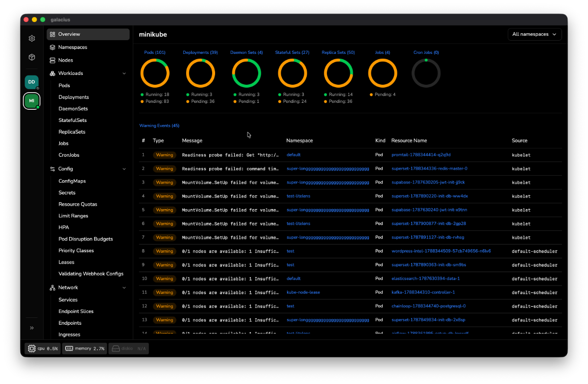The width and height of the screenshot is (588, 384).
Task: Click the Resource Name column header
Action: pyautogui.click(x=409, y=141)
